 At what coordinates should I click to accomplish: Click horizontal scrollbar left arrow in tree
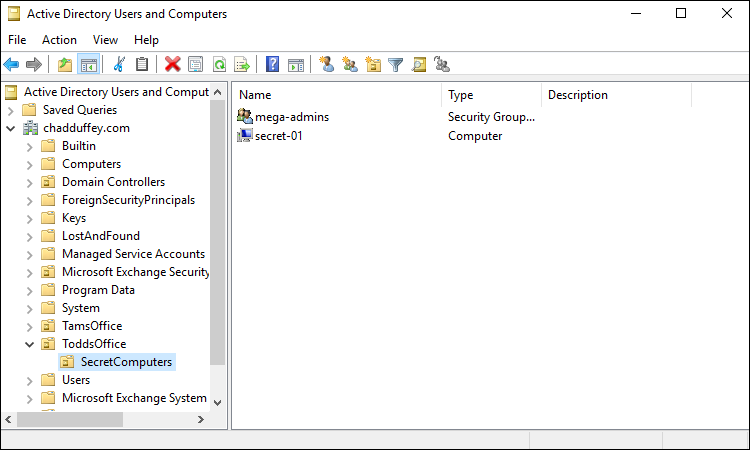pos(8,419)
